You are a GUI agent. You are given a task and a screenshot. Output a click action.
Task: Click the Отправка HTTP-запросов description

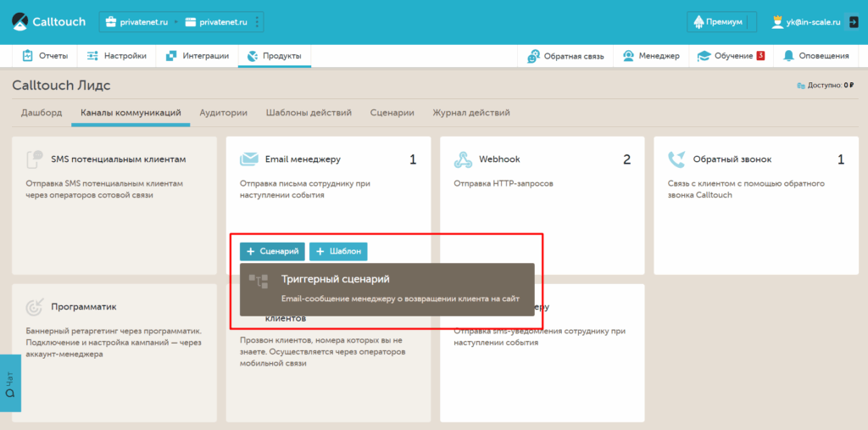pos(504,183)
